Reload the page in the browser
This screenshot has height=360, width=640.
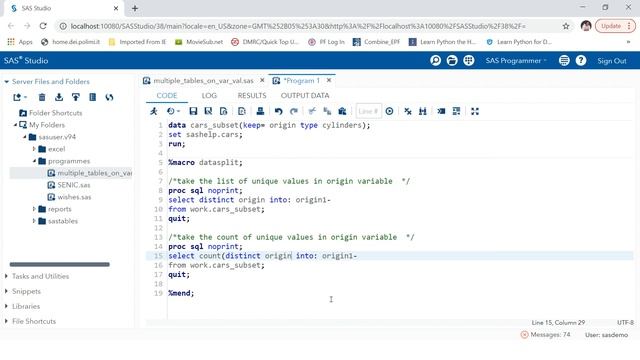click(43, 26)
